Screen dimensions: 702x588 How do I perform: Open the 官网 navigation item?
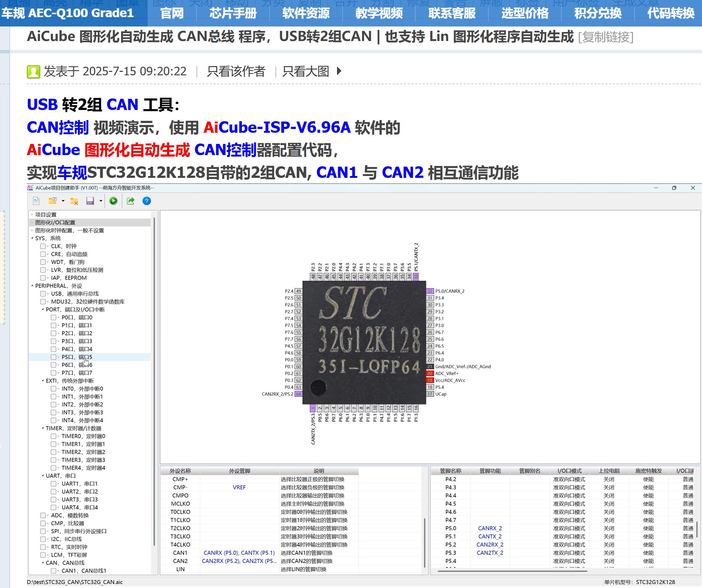172,13
